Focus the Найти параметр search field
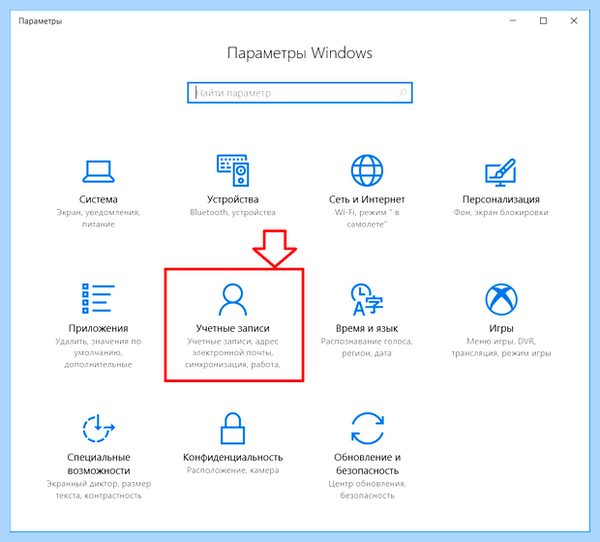Image resolution: width=600 pixels, height=542 pixels. click(300, 93)
